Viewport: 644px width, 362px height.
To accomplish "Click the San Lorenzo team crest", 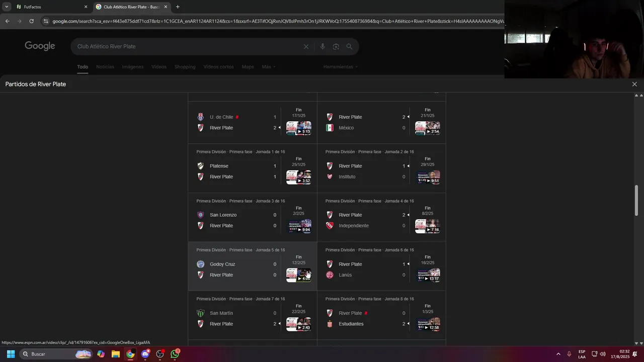I will 200,215.
